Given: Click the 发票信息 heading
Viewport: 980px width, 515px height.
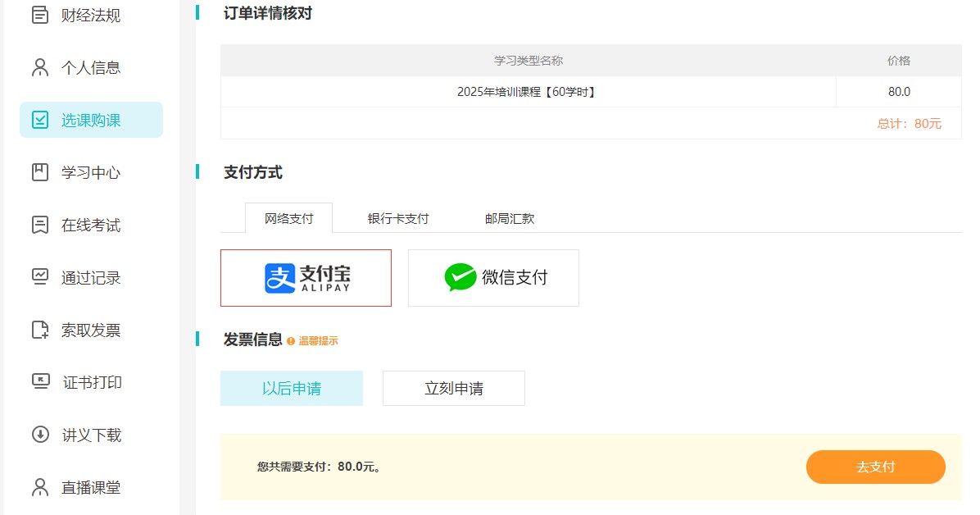Looking at the screenshot, I should [253, 340].
